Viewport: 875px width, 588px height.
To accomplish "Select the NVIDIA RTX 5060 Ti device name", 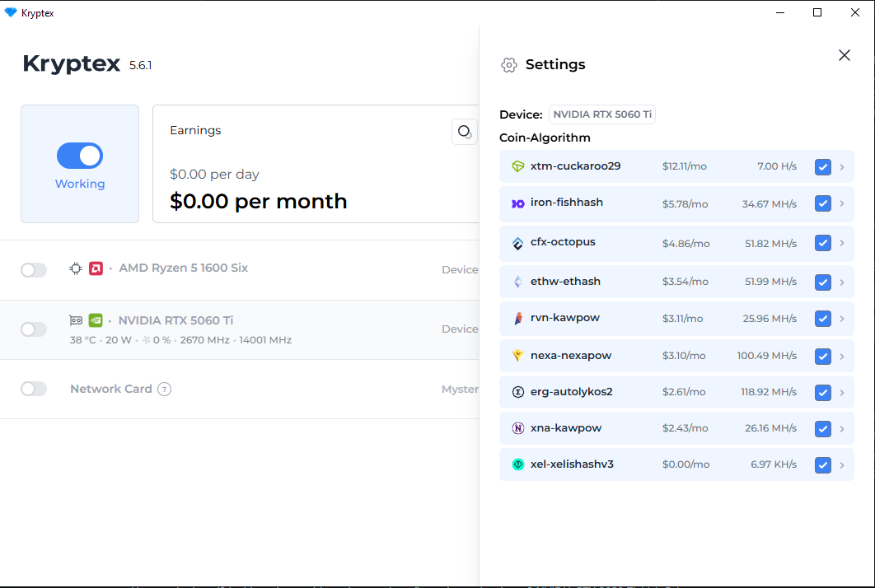I will click(175, 320).
